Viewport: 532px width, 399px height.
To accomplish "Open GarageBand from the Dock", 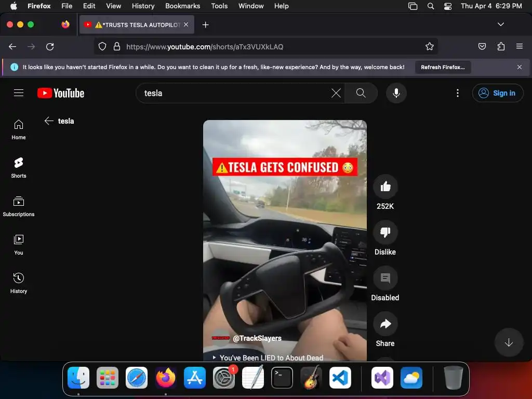I will pos(311,378).
